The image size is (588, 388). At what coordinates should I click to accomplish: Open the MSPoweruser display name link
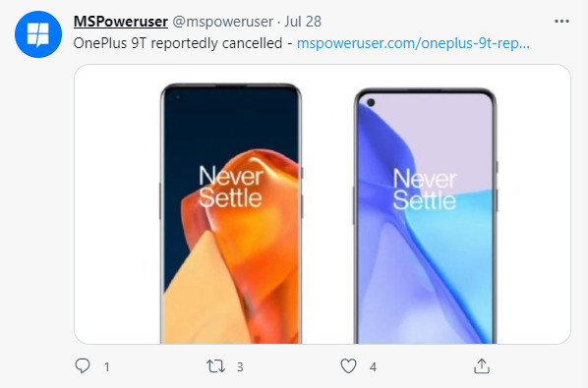tap(121, 22)
